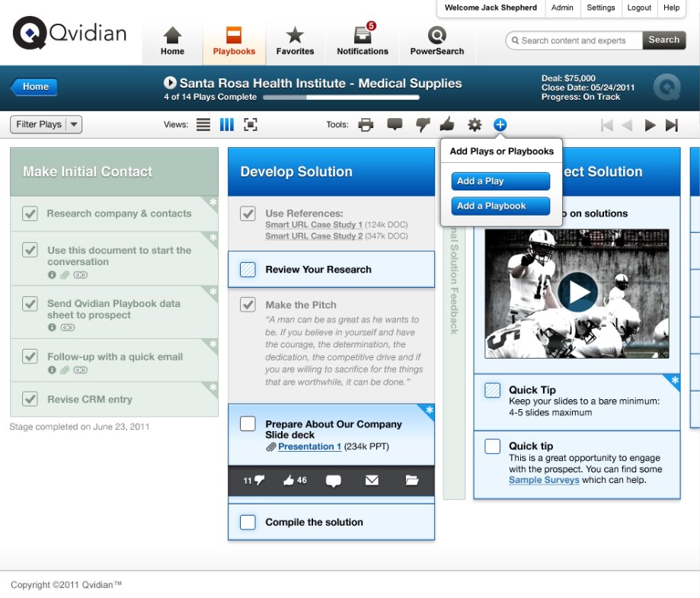Toggle Use this document checkbox

coord(30,250)
